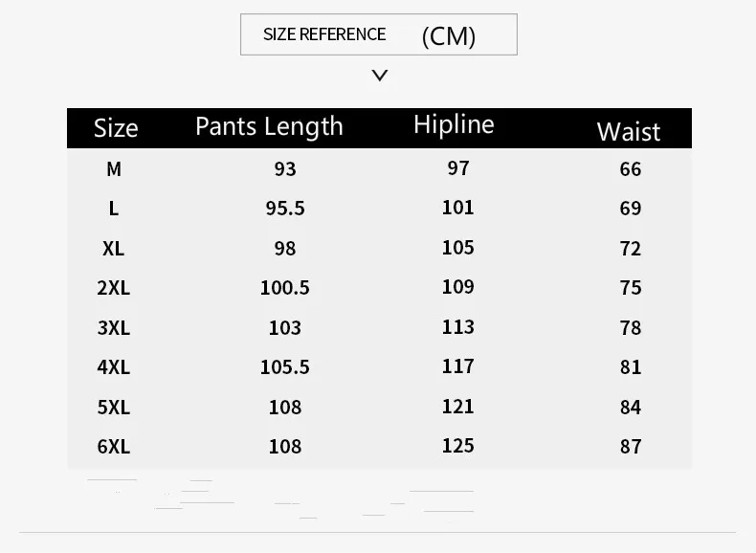
Task: Select the L size row label
Action: point(114,209)
